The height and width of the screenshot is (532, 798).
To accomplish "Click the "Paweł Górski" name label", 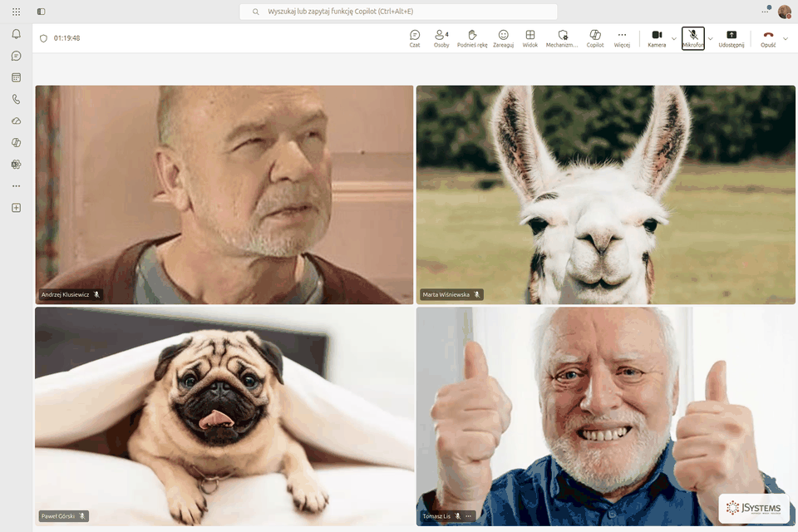I will (58, 516).
